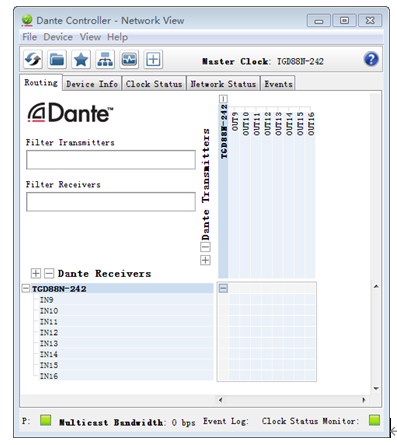This screenshot has width=397, height=445.
Task: Expand all Dante Receivers with plus button
Action: click(x=35, y=273)
